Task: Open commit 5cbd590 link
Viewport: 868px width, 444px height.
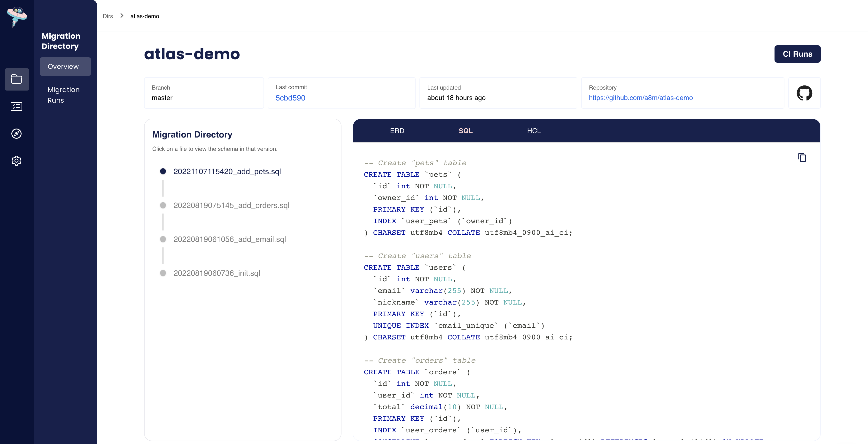Action: [x=290, y=98]
